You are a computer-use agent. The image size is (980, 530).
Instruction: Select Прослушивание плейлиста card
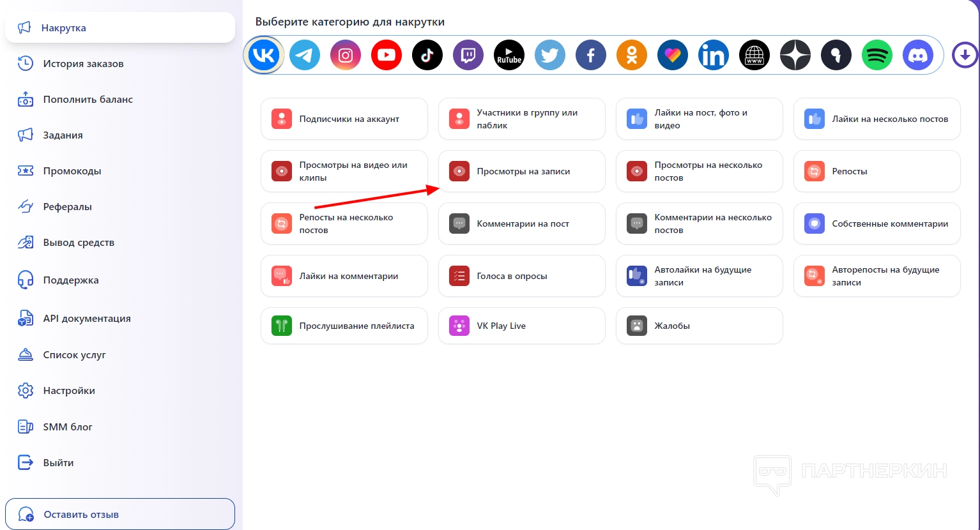click(x=344, y=326)
